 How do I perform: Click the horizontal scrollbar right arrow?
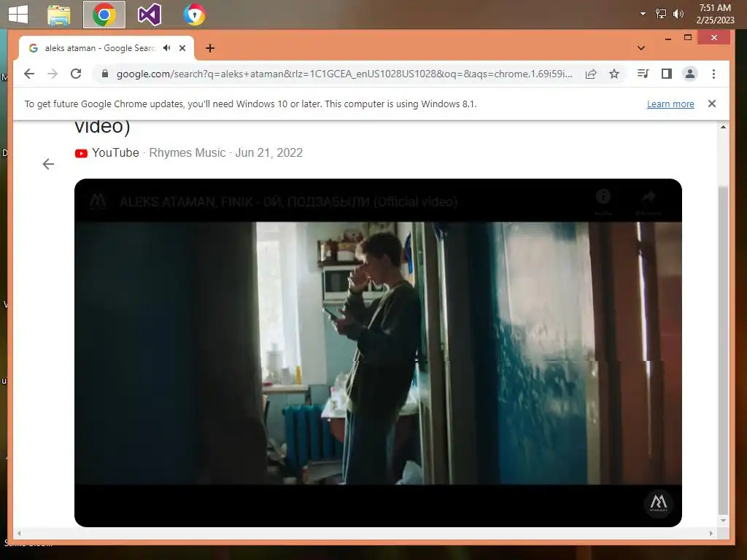711,533
